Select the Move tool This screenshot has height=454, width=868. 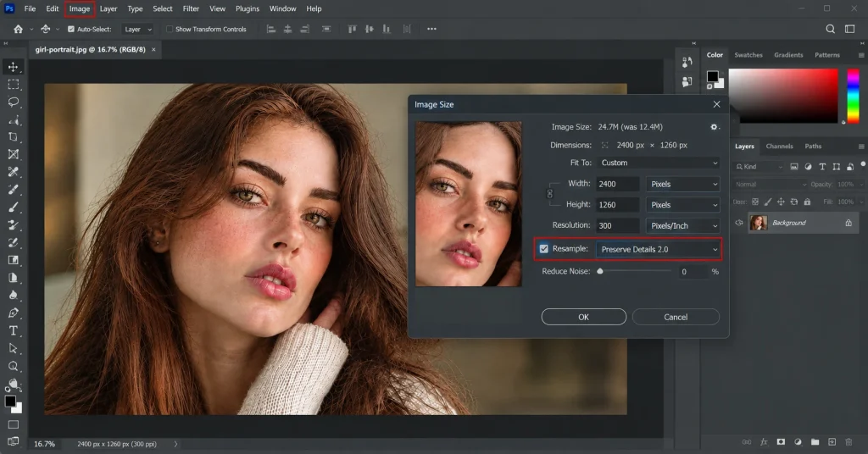pyautogui.click(x=13, y=67)
